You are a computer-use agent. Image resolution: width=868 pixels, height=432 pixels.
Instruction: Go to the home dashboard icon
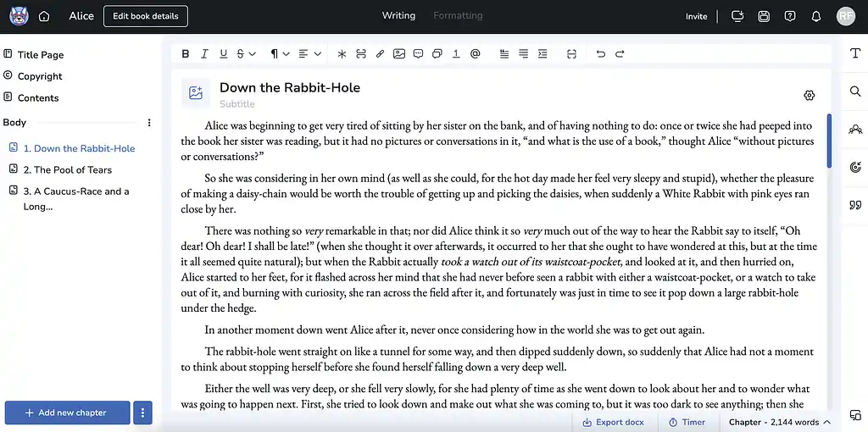click(x=44, y=17)
